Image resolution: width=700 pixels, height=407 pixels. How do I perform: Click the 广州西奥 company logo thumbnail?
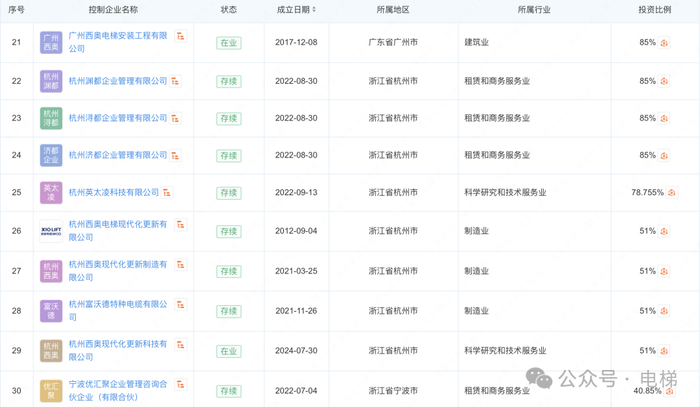click(x=51, y=43)
